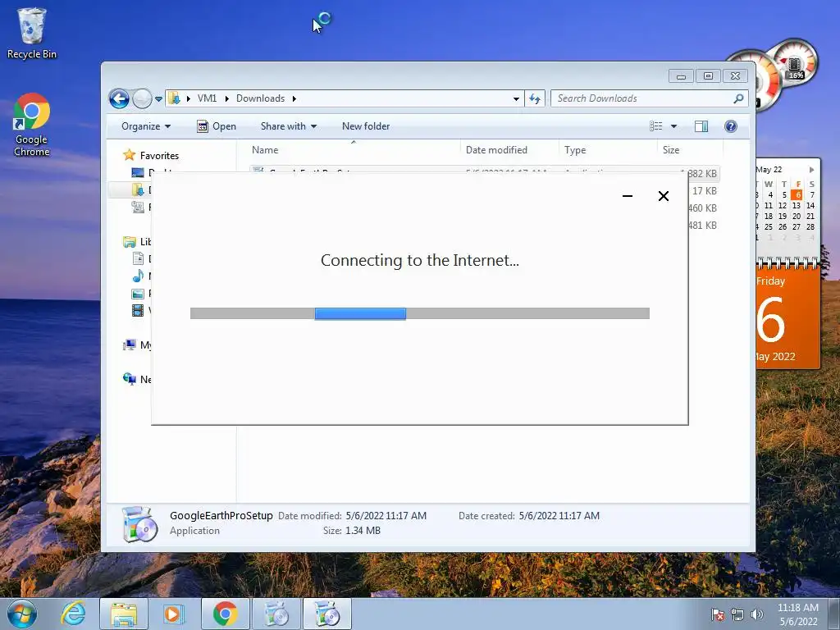Screen dimensions: 840x630
Task: Click the search magnifier icon
Action: tap(739, 98)
